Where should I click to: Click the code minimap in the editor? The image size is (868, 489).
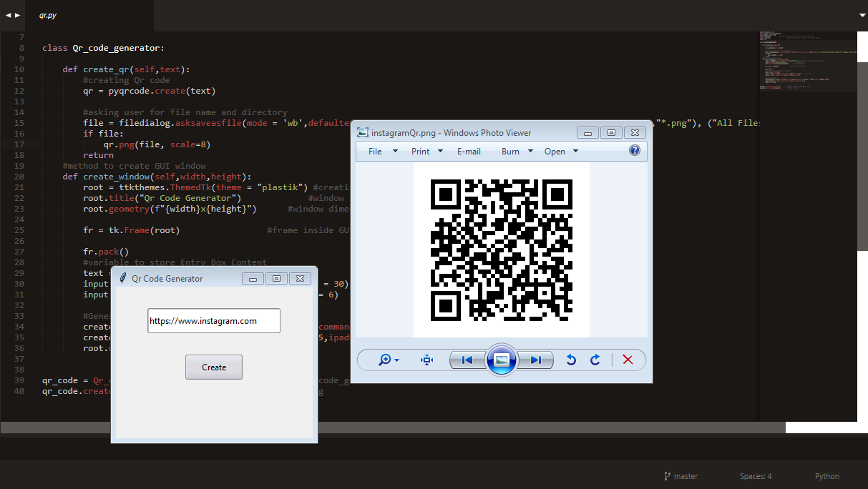(x=807, y=61)
